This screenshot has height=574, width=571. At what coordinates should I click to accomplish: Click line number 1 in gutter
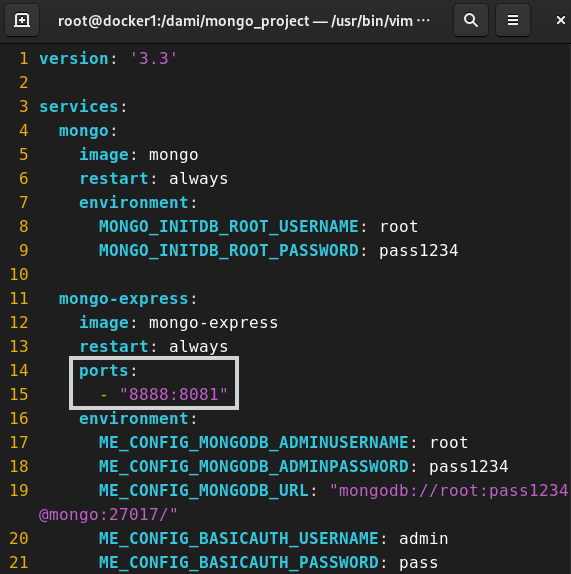[24, 59]
